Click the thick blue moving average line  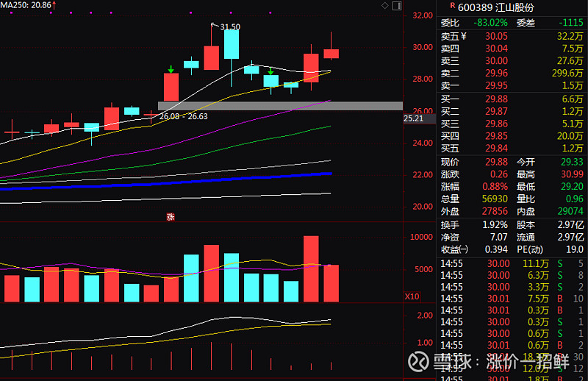(166, 182)
